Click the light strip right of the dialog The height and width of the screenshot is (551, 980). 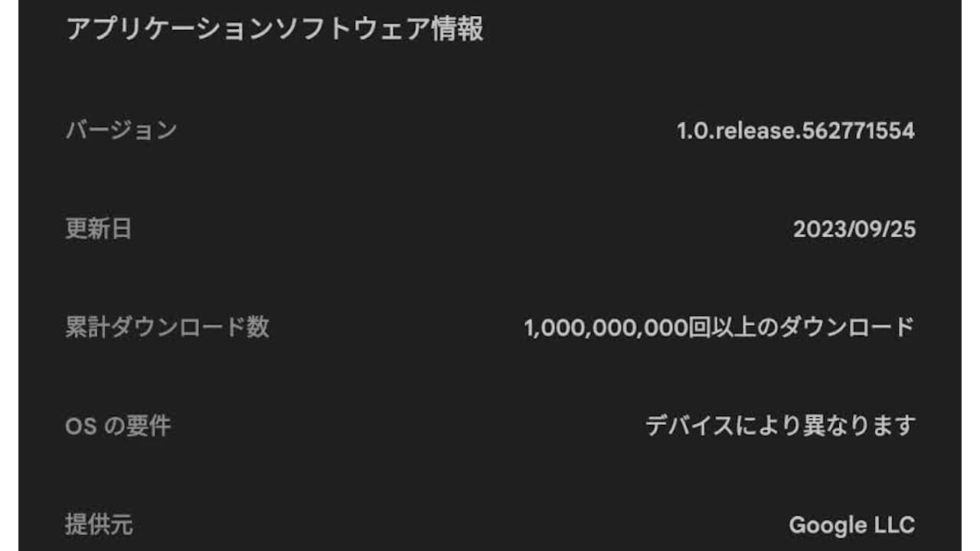(970, 275)
